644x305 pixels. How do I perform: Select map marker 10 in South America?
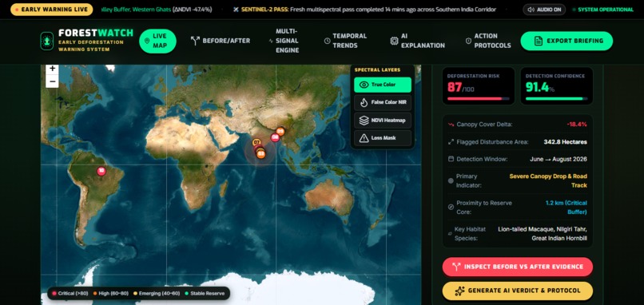tap(101, 171)
